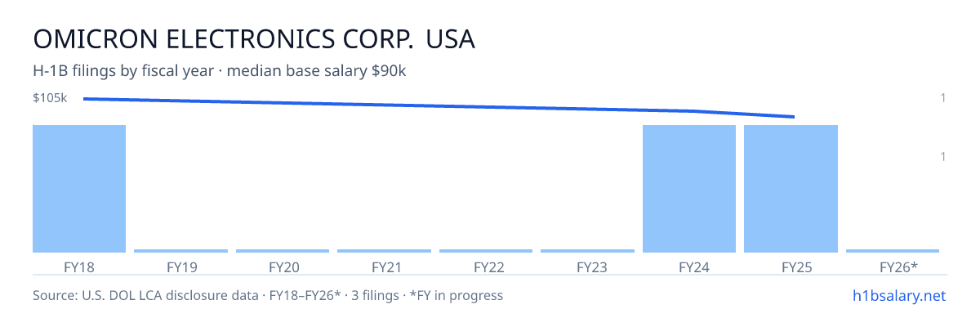Screen dimensions: 980x327
Task: Click the small FY19 bar
Action: tap(180, 251)
